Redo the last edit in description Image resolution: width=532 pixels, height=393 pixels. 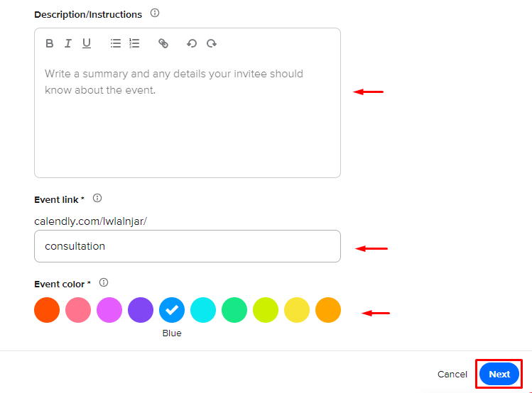coord(212,43)
